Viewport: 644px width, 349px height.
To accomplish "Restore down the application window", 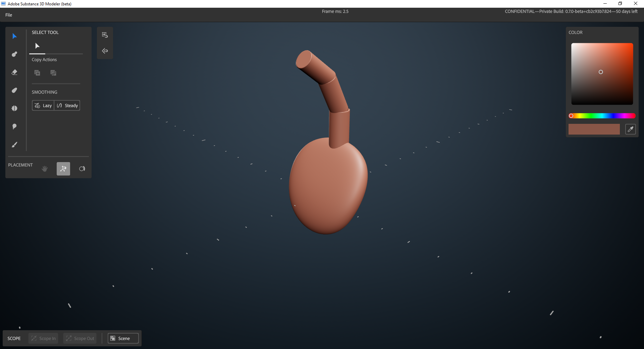I will pos(620,4).
